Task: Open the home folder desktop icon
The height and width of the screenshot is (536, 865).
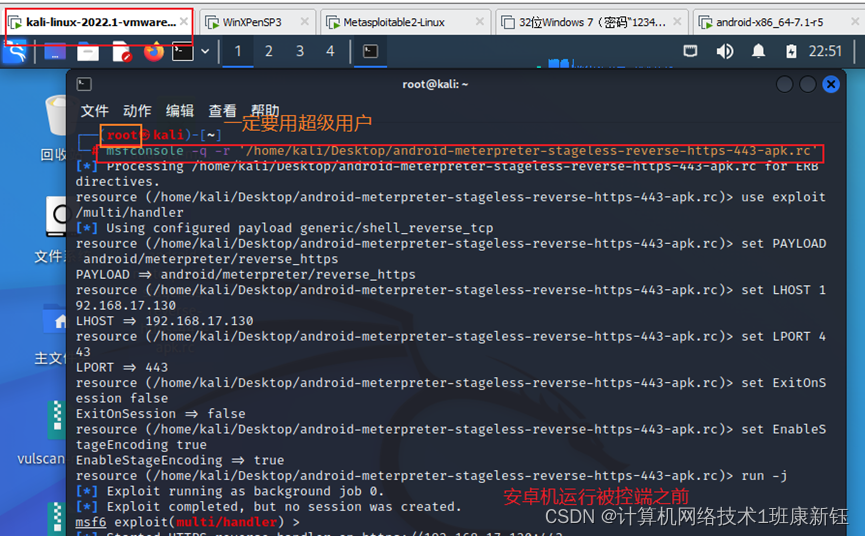Action: click(x=55, y=319)
